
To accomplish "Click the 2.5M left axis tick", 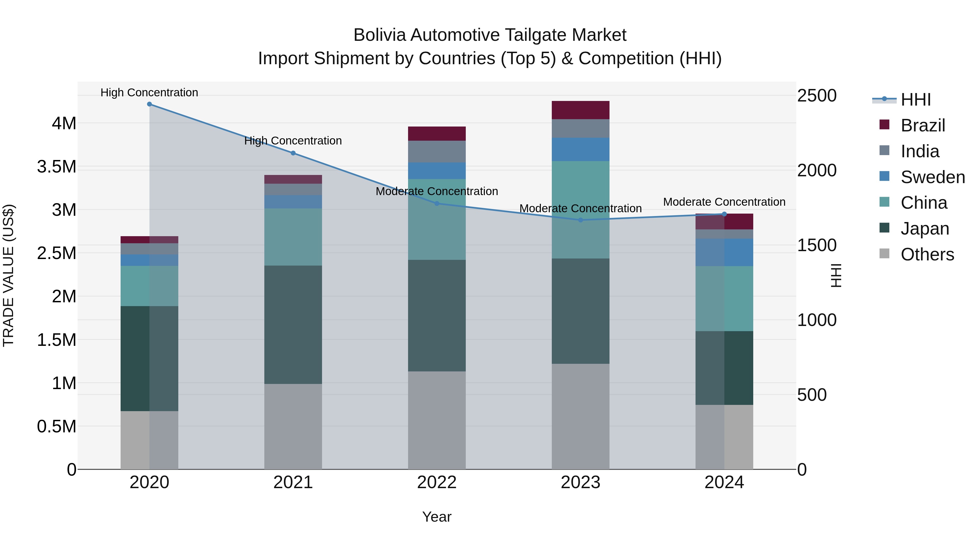I will (57, 253).
